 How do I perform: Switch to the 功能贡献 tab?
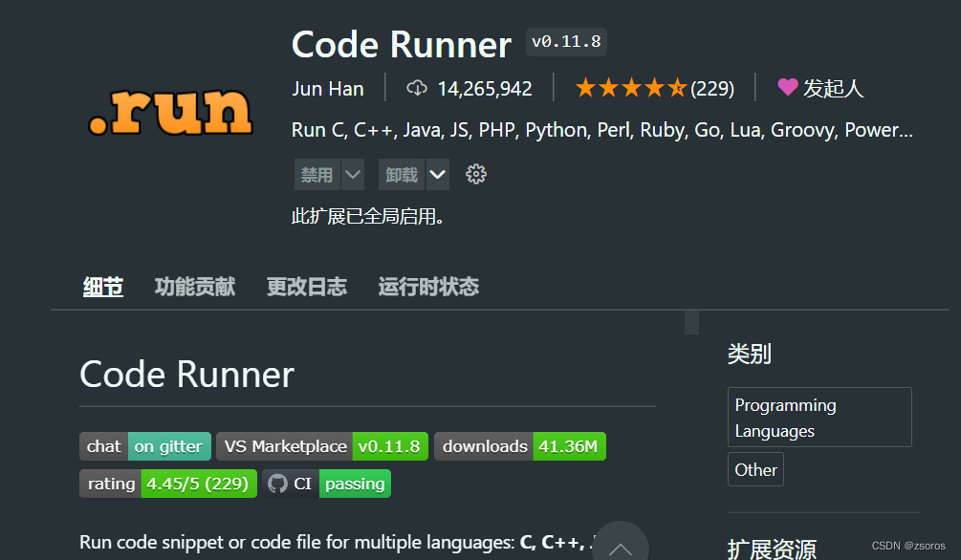click(x=195, y=287)
